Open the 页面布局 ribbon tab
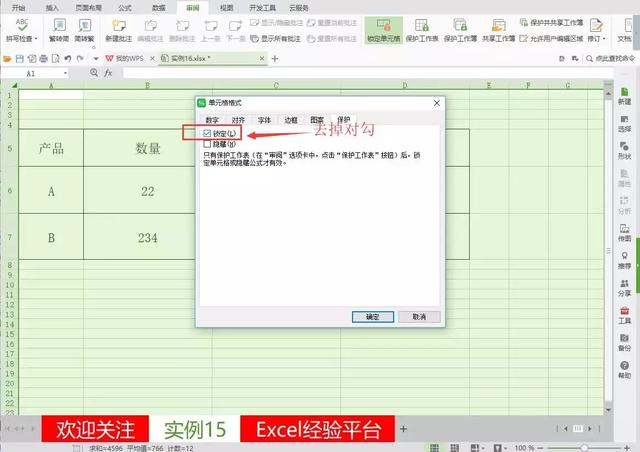 pyautogui.click(x=89, y=7)
